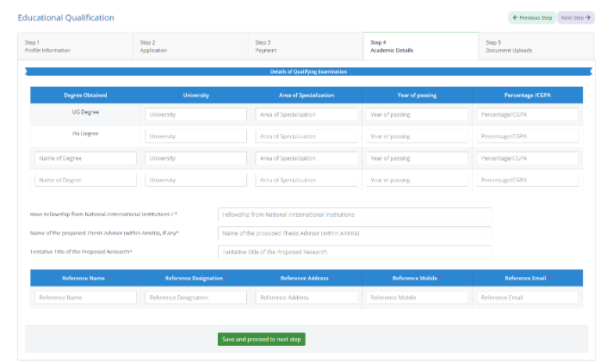Viewport: 613px width, 364px height.
Task: Click PG Degree Percentage/CGPA field
Action: pos(527,136)
